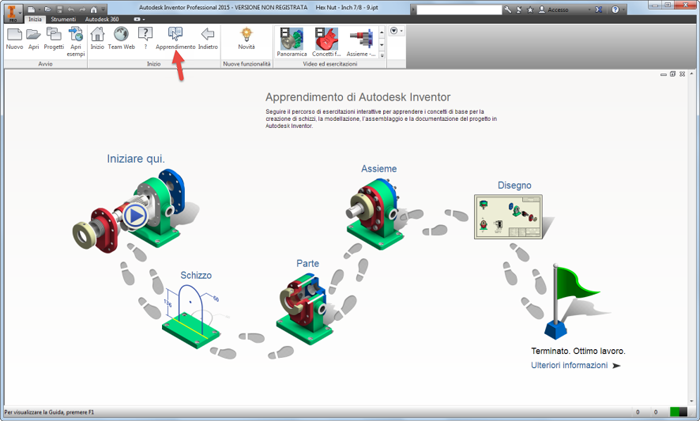Open the Assieme tutorial link
The image size is (700, 421).
(x=379, y=169)
